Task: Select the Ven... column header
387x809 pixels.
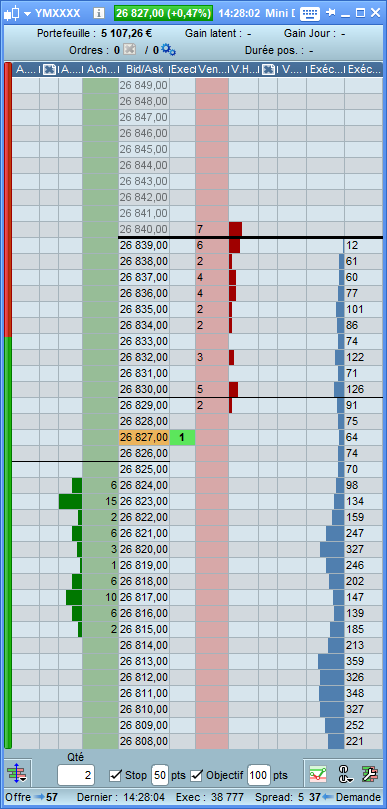Action: coord(212,69)
